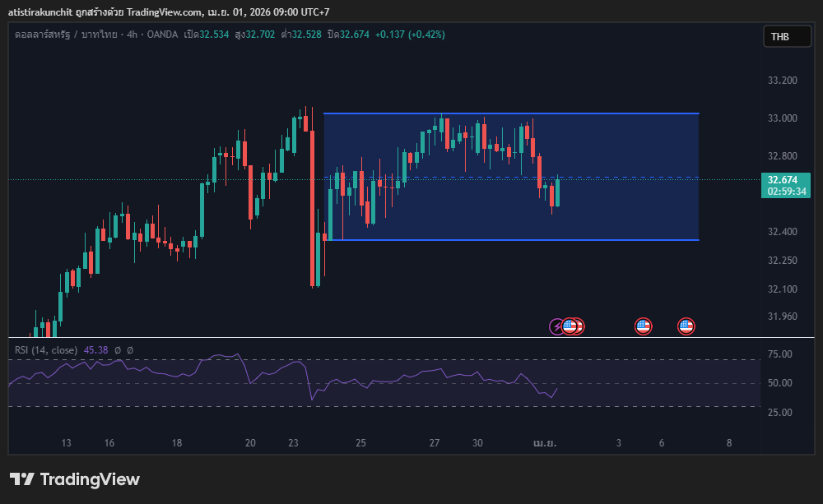This screenshot has width=823, height=504.
Task: Click the RSI (14, close) indicator label
Action: [x=46, y=350]
